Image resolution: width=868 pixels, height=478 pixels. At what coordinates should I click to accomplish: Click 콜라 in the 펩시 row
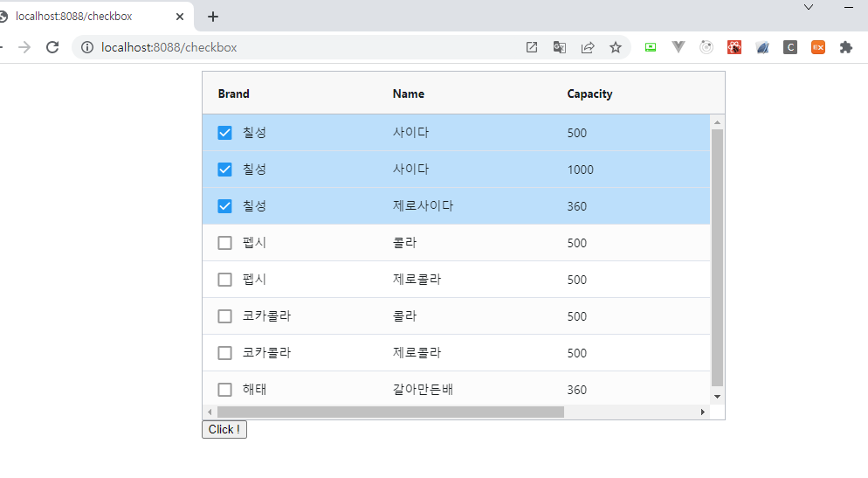[x=404, y=243]
